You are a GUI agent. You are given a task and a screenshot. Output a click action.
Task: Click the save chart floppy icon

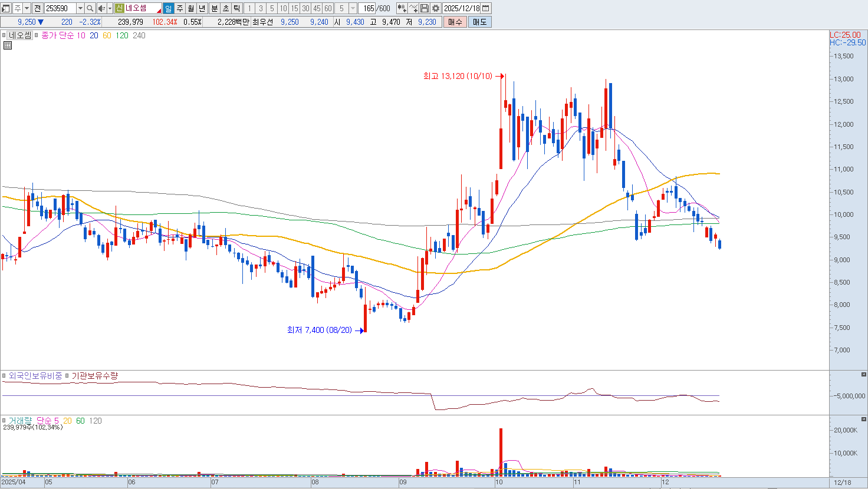(x=425, y=8)
